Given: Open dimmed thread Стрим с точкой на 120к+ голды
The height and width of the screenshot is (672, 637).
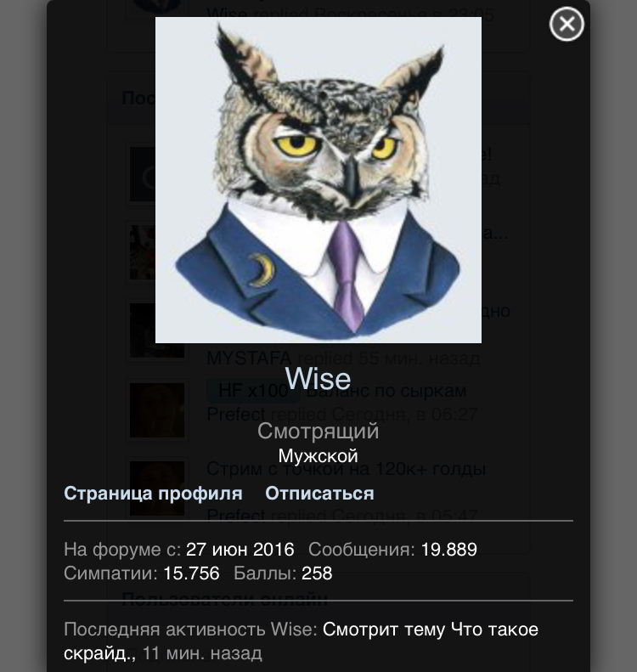Looking at the screenshot, I should point(347,469).
